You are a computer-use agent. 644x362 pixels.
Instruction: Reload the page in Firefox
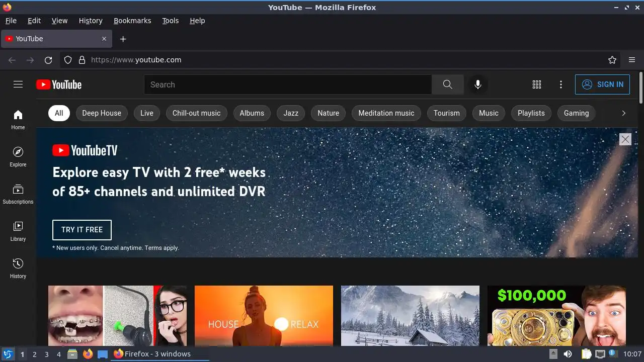48,60
